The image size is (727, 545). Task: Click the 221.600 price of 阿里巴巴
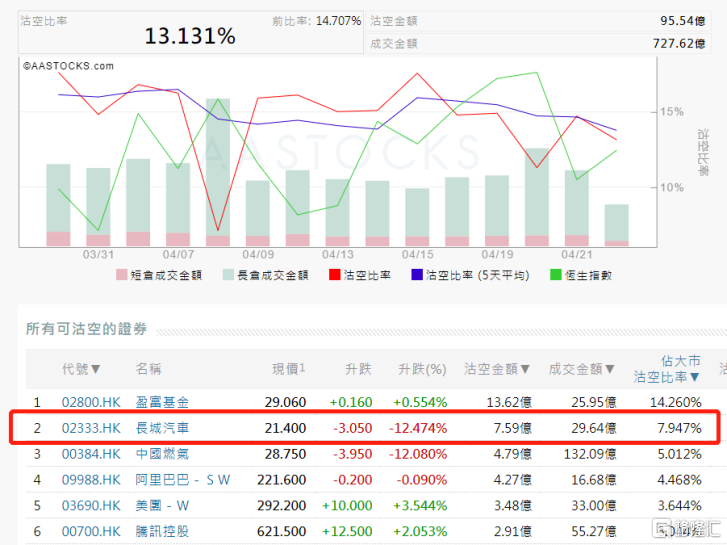[282, 480]
